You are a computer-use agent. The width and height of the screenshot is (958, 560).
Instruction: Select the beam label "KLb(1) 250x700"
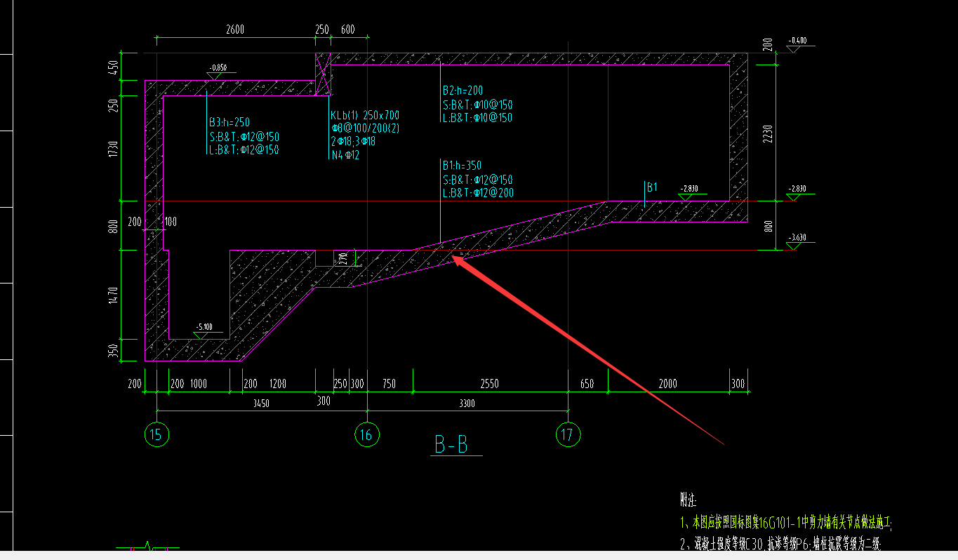(x=365, y=115)
